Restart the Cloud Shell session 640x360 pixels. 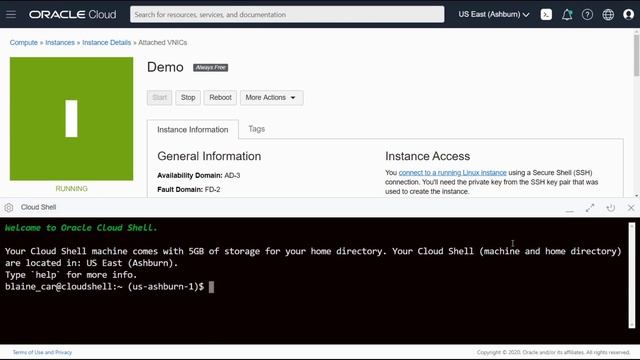611,208
